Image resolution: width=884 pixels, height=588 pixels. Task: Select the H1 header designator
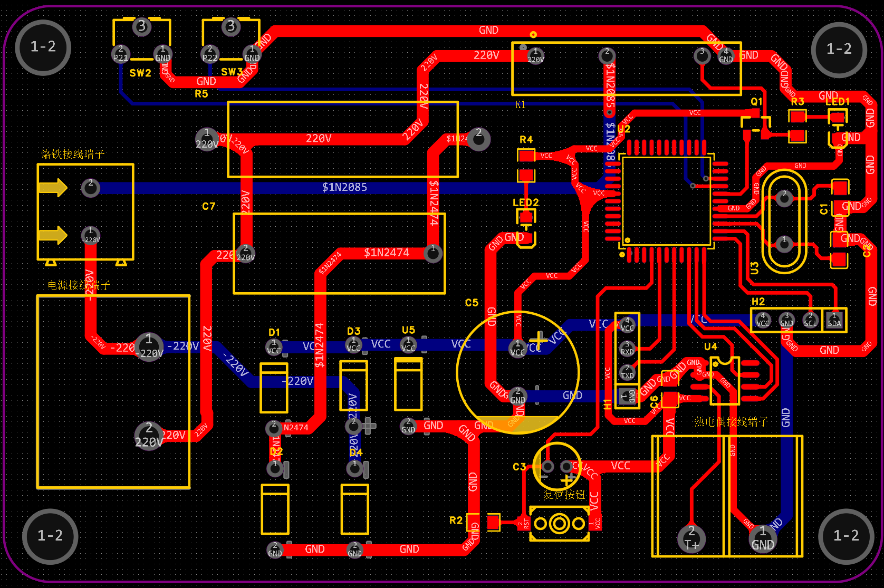pyautogui.click(x=607, y=404)
